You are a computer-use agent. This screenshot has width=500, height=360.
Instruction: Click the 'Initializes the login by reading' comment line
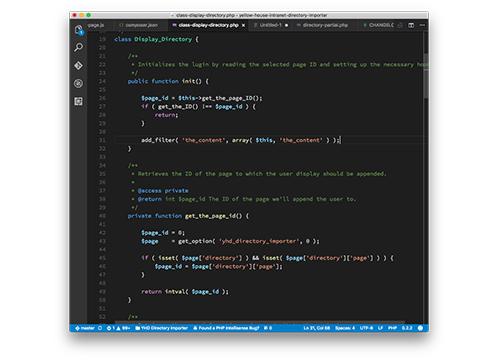point(280,65)
